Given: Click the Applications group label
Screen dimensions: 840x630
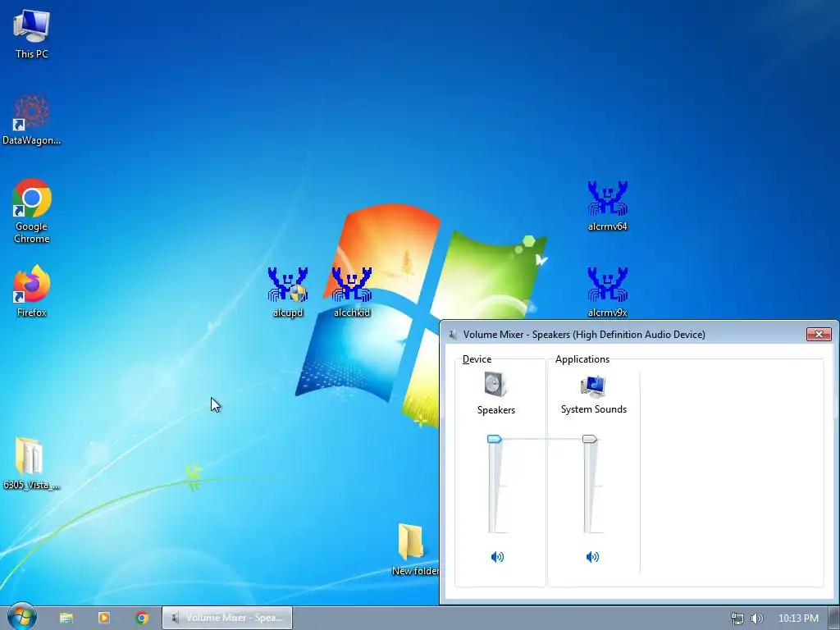Looking at the screenshot, I should pyautogui.click(x=582, y=359).
